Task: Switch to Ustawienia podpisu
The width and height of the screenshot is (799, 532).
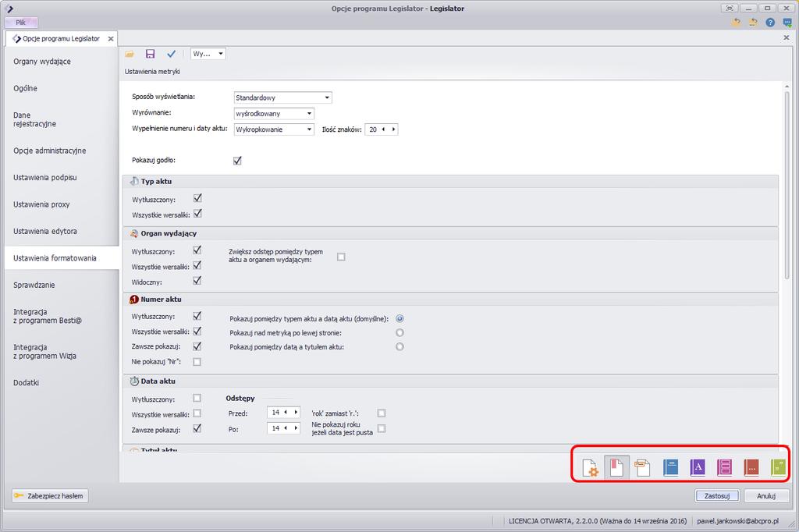Action: click(x=45, y=178)
